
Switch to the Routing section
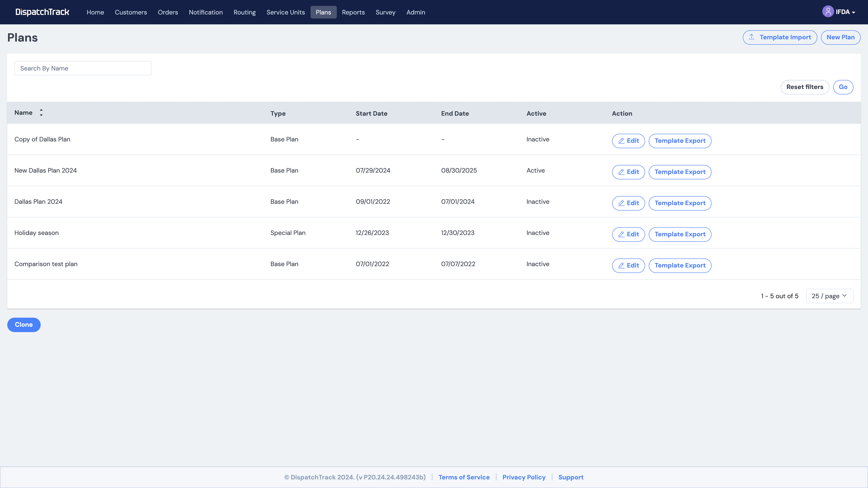click(245, 12)
